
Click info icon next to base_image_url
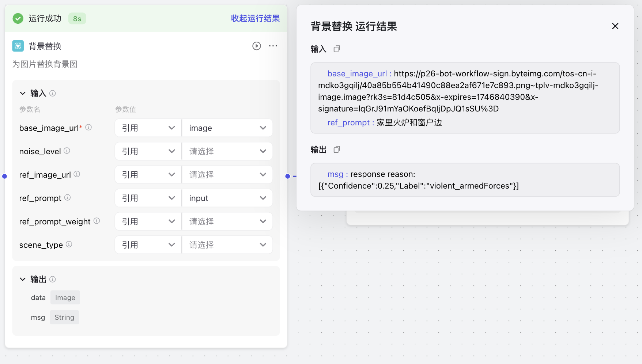[88, 127]
